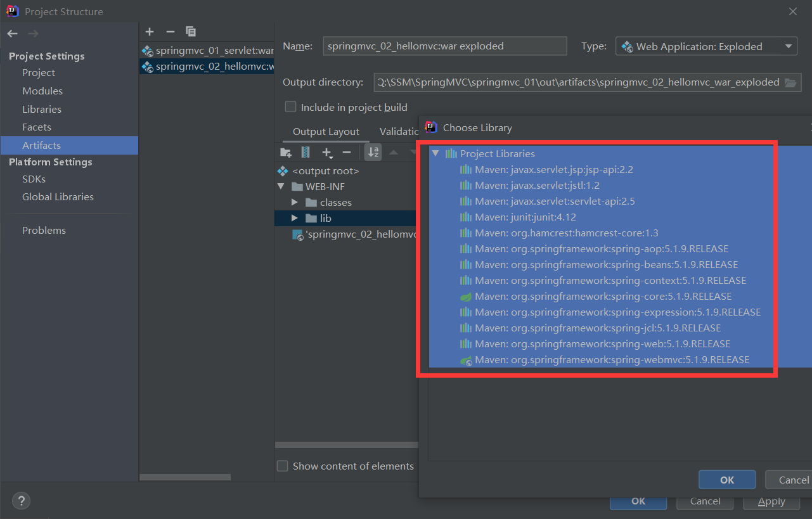This screenshot has height=519, width=812.
Task: Click the lib folder icon
Action: [x=311, y=218]
